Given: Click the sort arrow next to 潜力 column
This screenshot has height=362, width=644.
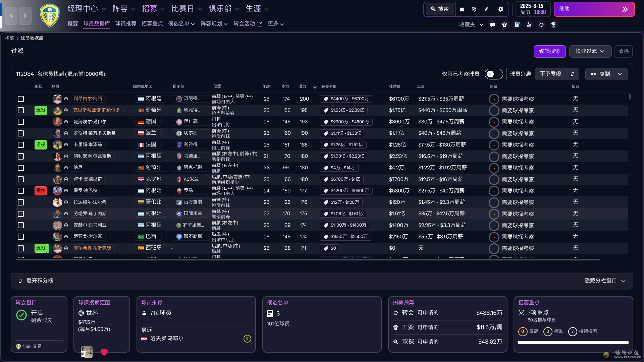Looking at the screenshot, I should [315, 86].
